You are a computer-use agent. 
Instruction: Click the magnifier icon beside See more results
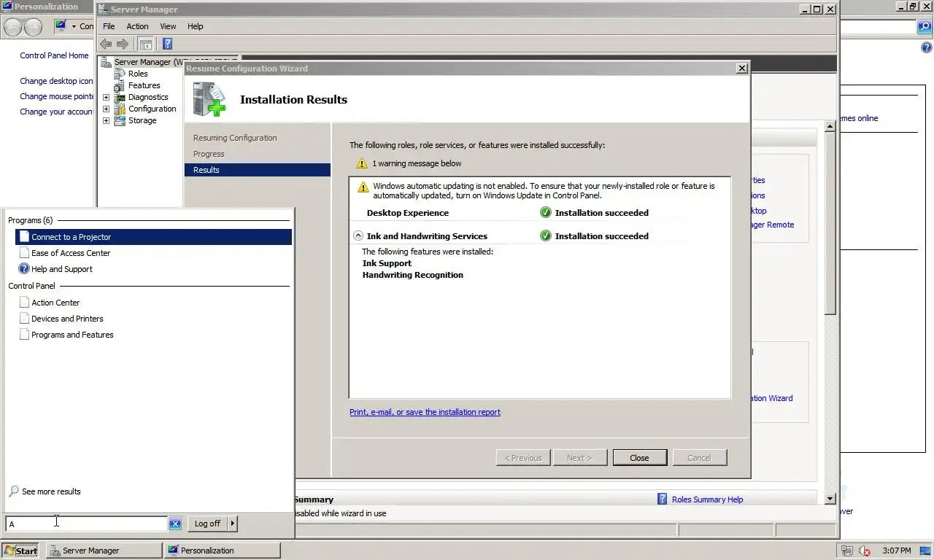[14, 491]
